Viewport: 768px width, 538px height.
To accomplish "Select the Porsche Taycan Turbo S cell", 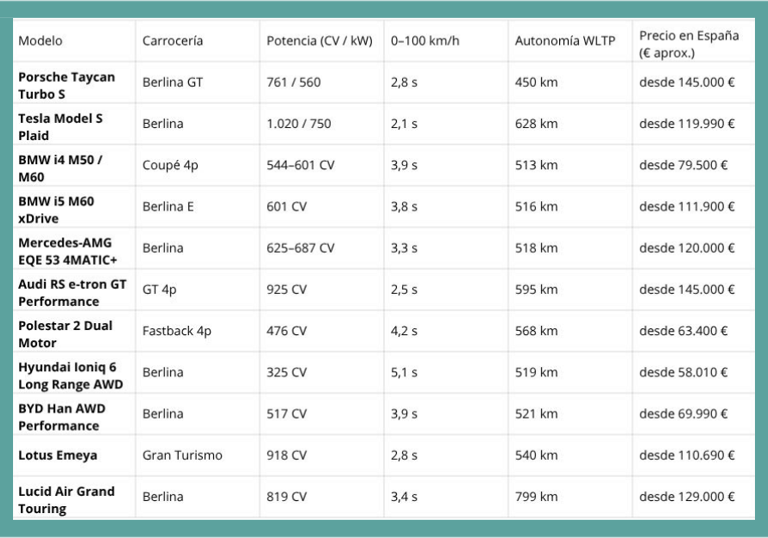I will [x=66, y=85].
